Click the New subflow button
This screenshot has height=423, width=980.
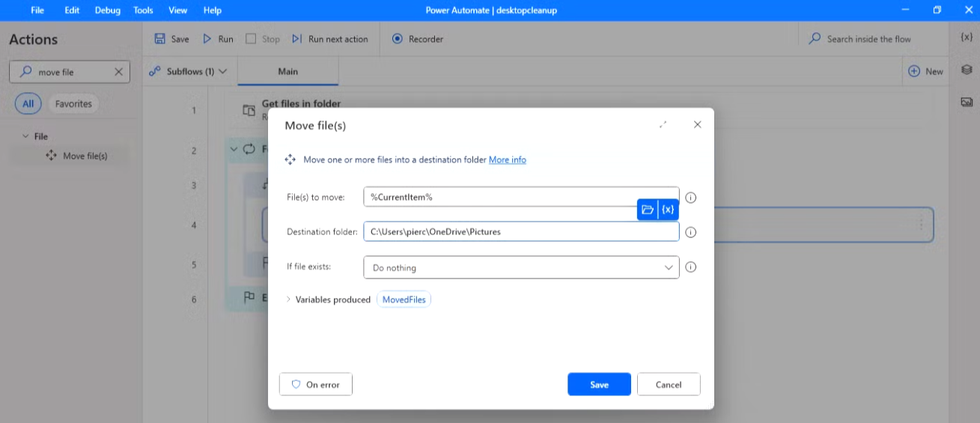tap(926, 72)
